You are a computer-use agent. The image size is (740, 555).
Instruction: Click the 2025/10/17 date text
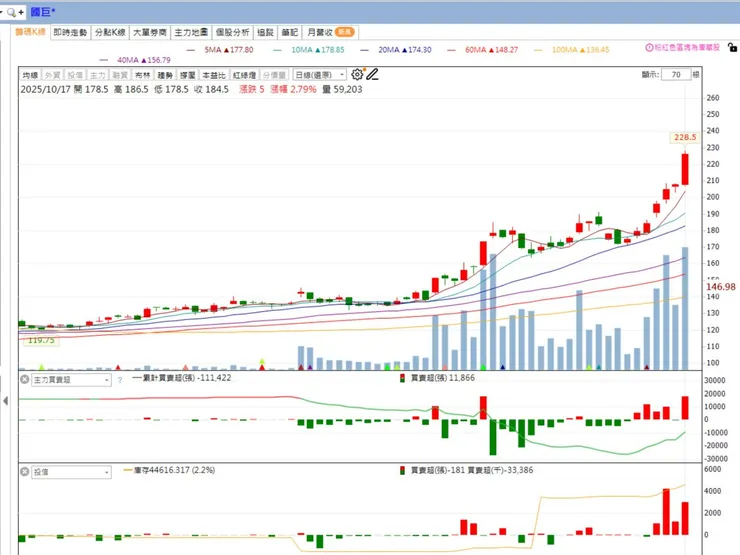point(45,89)
